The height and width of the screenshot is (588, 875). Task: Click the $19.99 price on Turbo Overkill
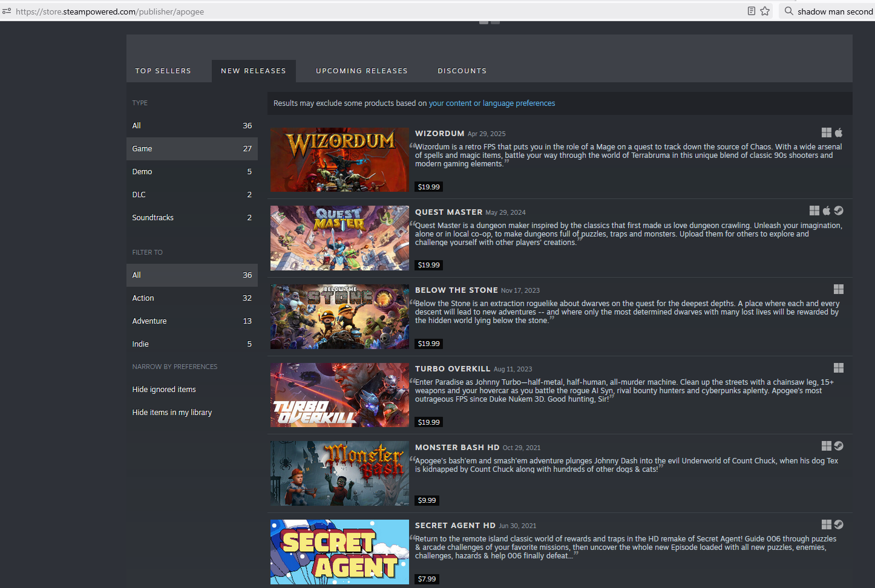pyautogui.click(x=429, y=422)
